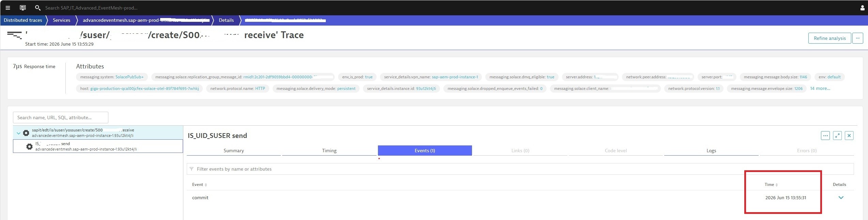
Task: Focus the Filter events by name field
Action: [520, 169]
